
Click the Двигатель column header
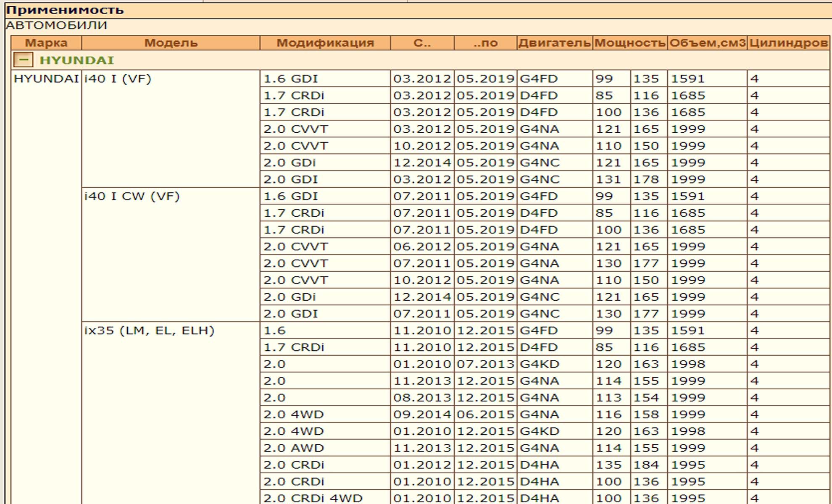coord(554,43)
